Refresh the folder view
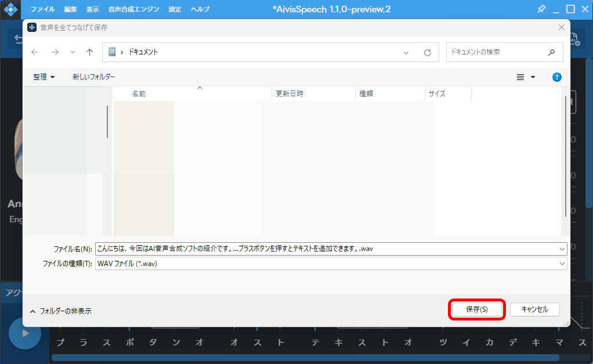This screenshot has width=593, height=364. tap(428, 53)
